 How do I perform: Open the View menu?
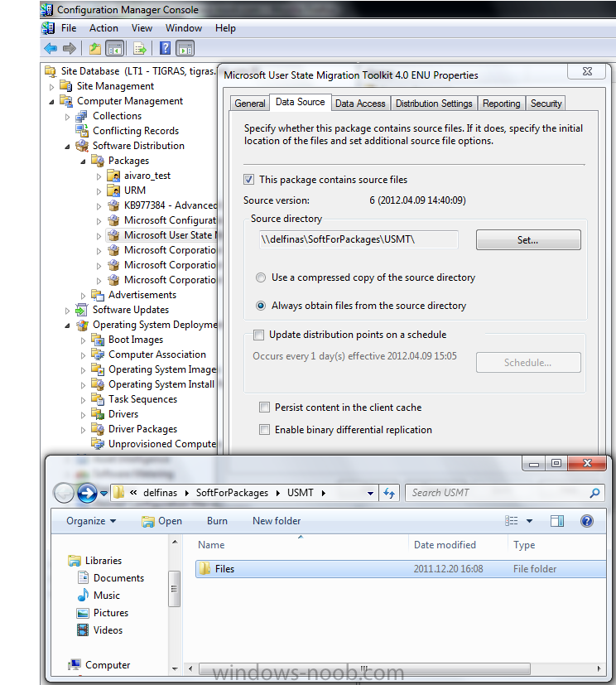[x=142, y=28]
